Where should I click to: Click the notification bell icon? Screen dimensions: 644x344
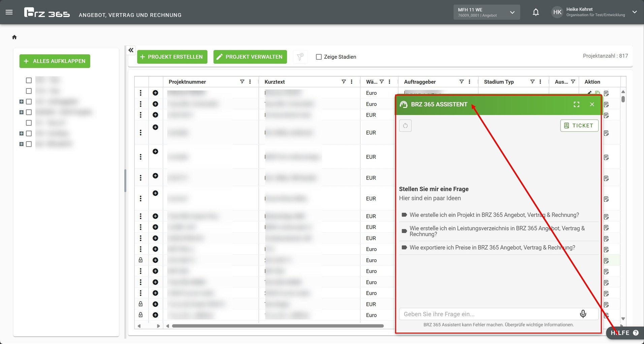(536, 12)
